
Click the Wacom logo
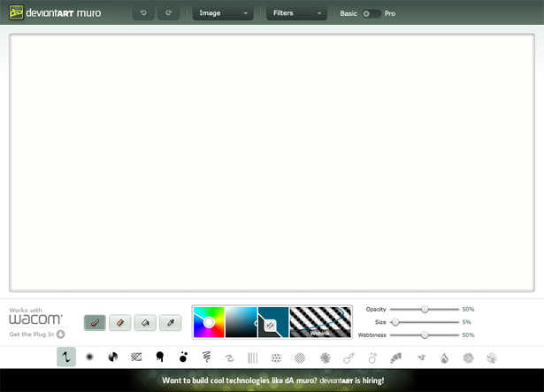[35, 319]
